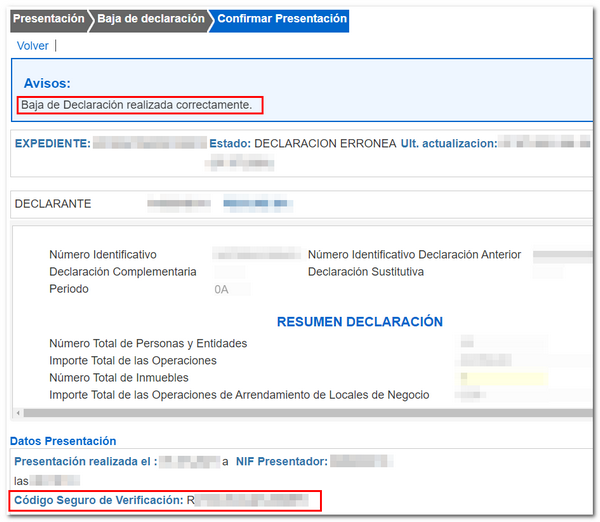Viewport: 600px width, 522px height.
Task: Click the DECLARANTE label
Action: click(53, 204)
